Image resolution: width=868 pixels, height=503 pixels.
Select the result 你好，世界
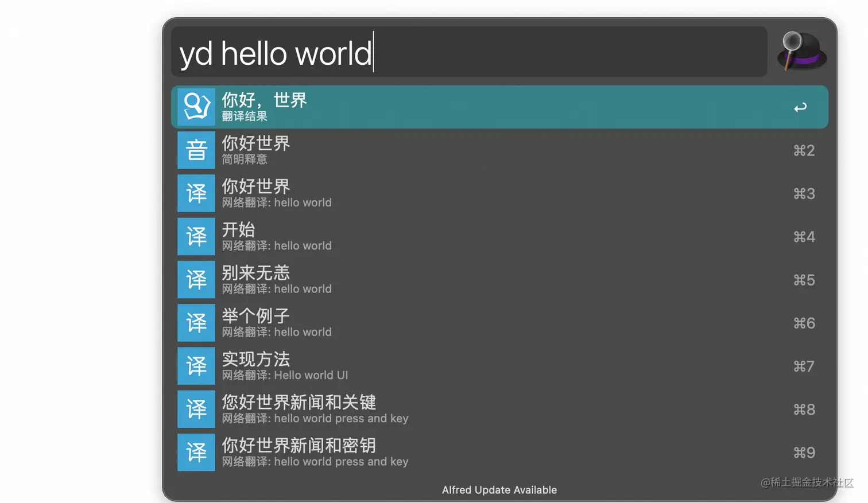click(x=499, y=107)
